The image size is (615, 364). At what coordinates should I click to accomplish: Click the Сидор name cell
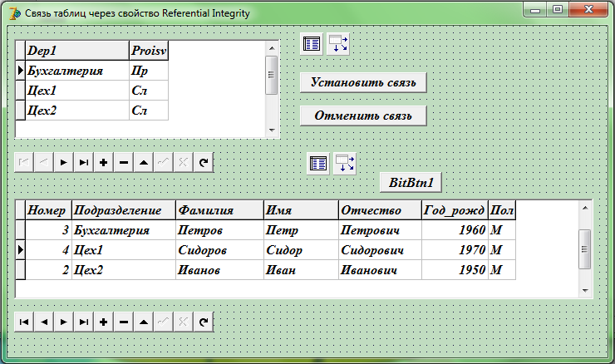pos(301,250)
